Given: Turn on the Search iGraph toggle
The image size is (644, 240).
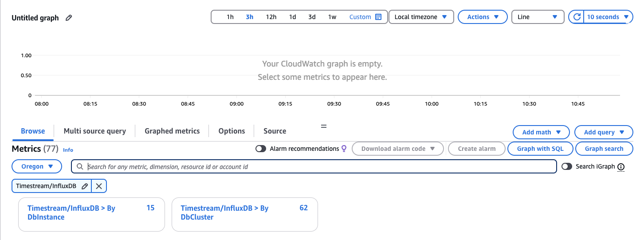Looking at the screenshot, I should (x=567, y=166).
